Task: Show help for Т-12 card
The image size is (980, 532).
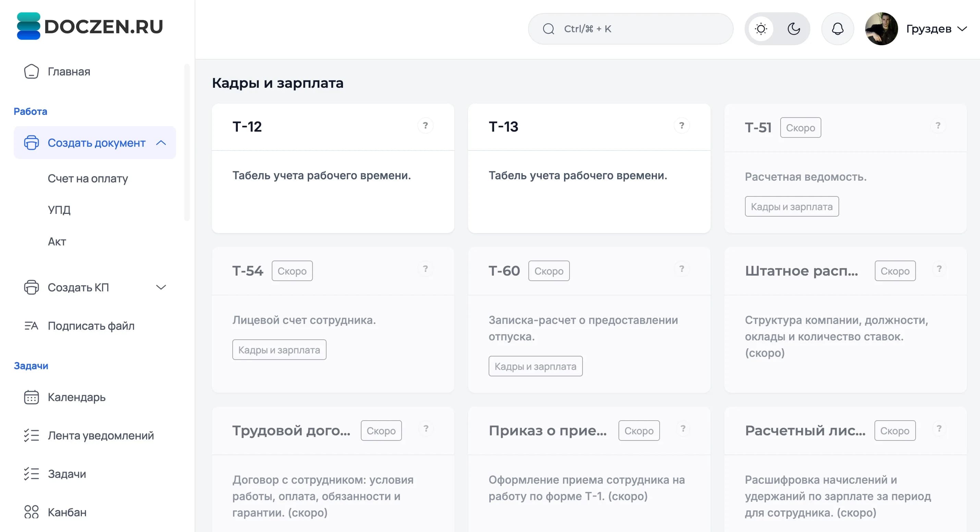Action: (x=425, y=125)
